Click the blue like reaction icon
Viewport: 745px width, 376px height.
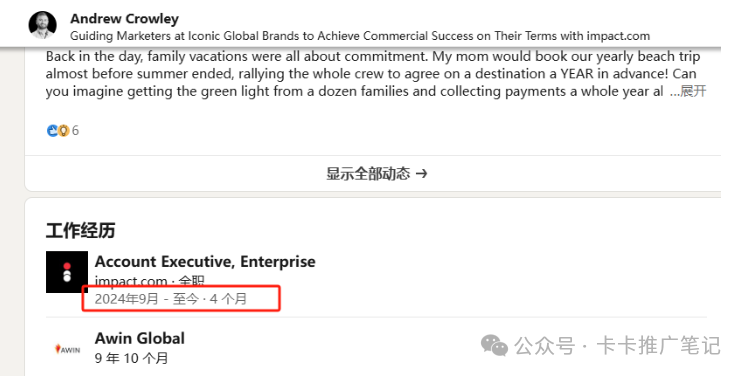(52, 130)
